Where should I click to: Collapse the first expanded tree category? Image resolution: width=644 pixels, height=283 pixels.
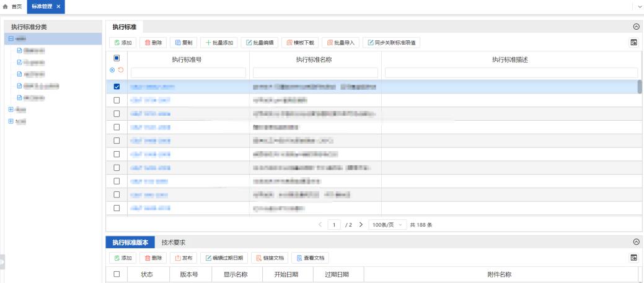(11, 39)
